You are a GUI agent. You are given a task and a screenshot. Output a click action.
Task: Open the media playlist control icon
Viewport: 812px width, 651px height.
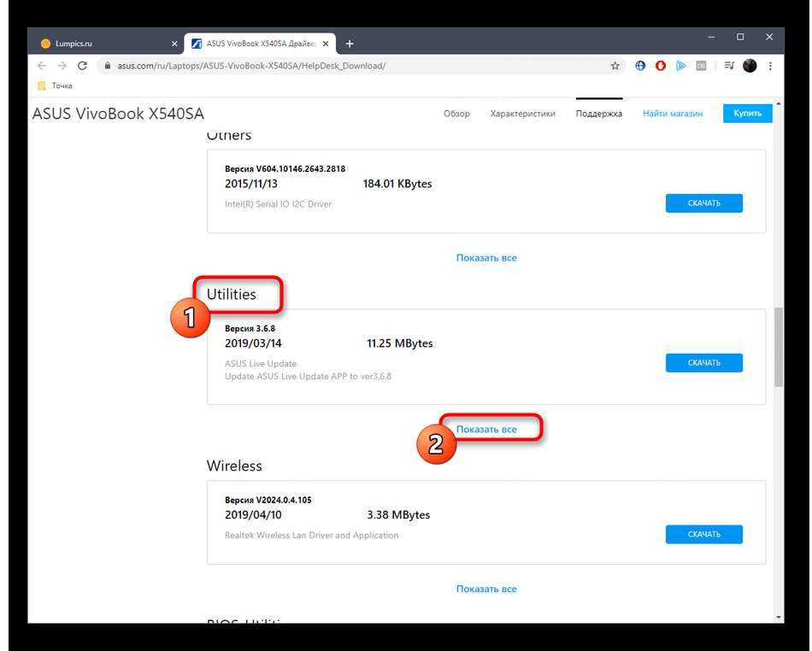tap(729, 66)
